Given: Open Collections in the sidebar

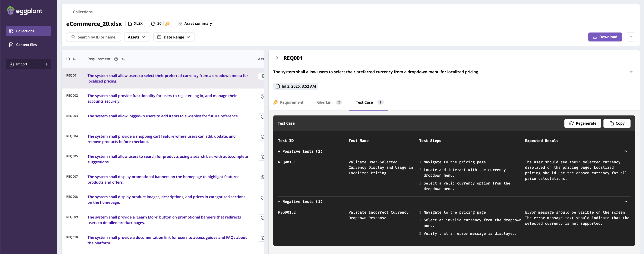Looking at the screenshot, I should pos(28,31).
